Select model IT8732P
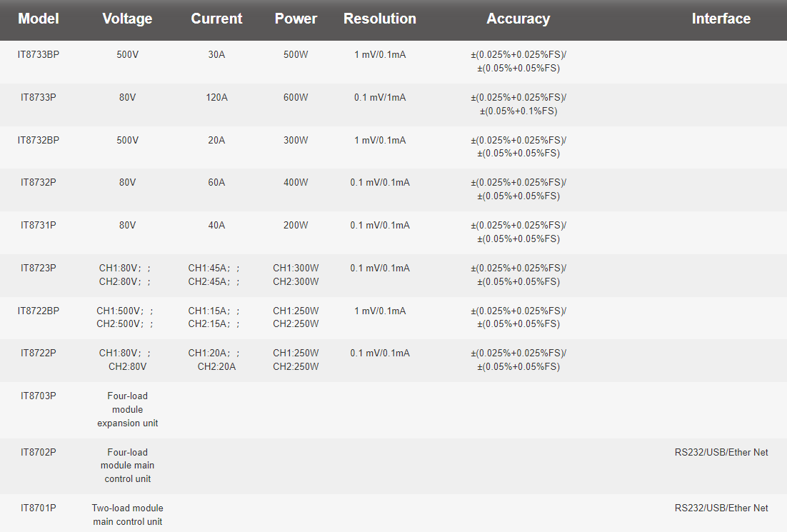Viewport: 787px width, 532px height. pos(38,182)
